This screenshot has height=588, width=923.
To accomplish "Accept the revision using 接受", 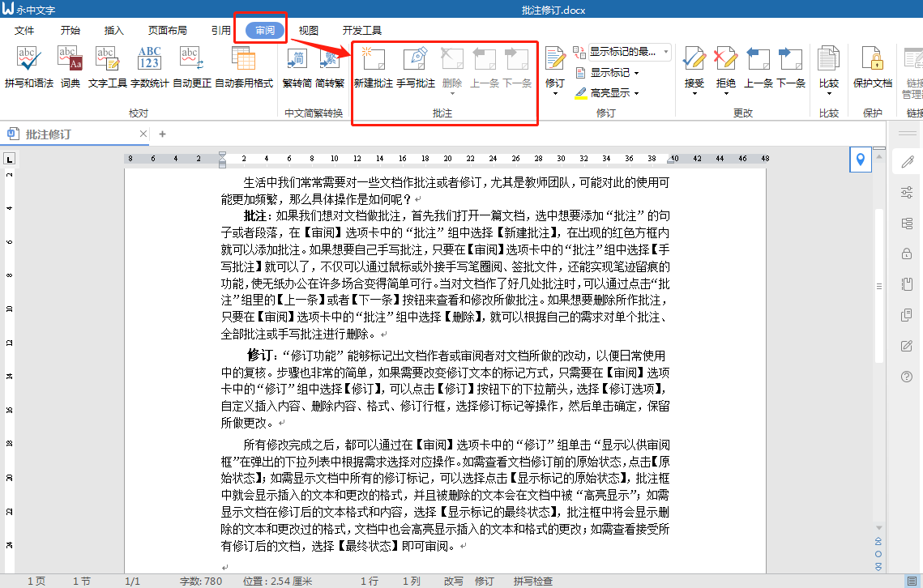I will point(694,69).
